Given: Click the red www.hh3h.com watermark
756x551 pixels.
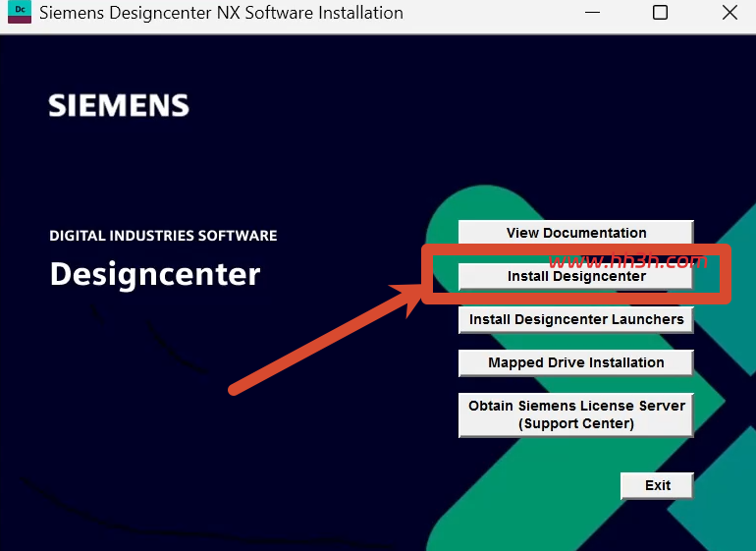Looking at the screenshot, I should [627, 261].
